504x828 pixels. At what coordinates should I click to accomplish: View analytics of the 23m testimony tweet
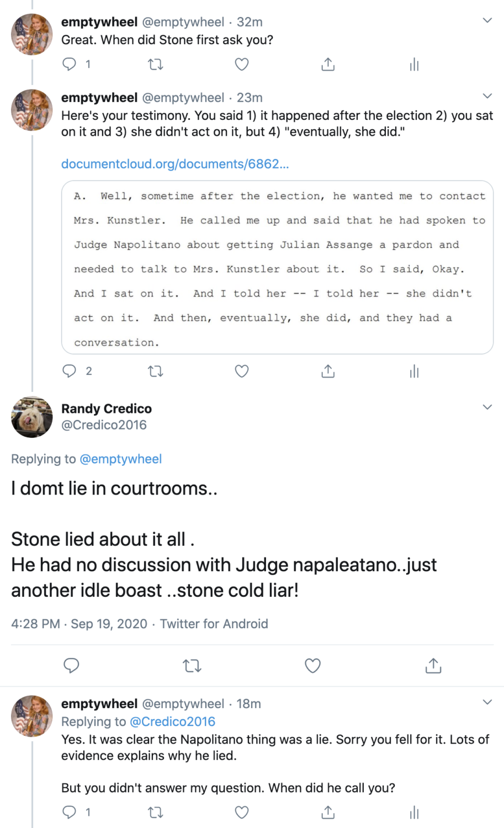(x=414, y=371)
